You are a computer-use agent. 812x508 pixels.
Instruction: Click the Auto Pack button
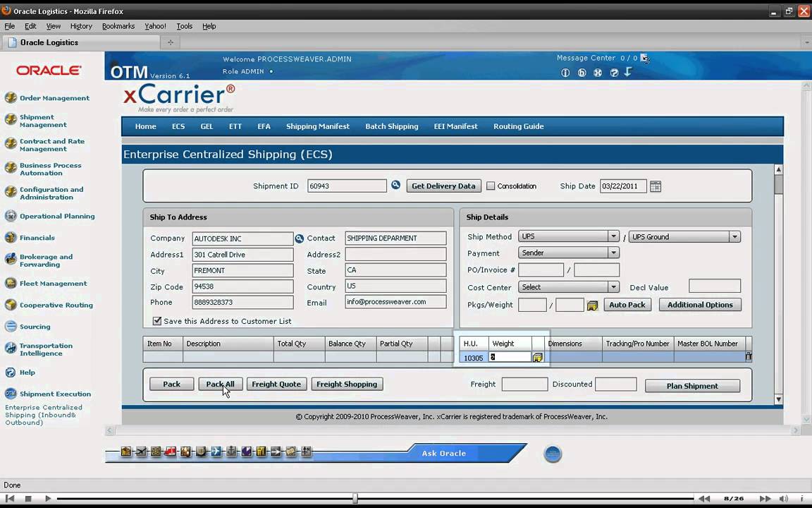click(627, 305)
